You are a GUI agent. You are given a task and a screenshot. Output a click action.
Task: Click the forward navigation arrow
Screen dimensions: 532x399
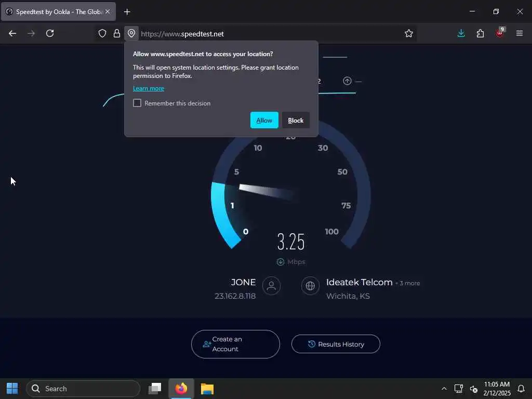pyautogui.click(x=31, y=33)
